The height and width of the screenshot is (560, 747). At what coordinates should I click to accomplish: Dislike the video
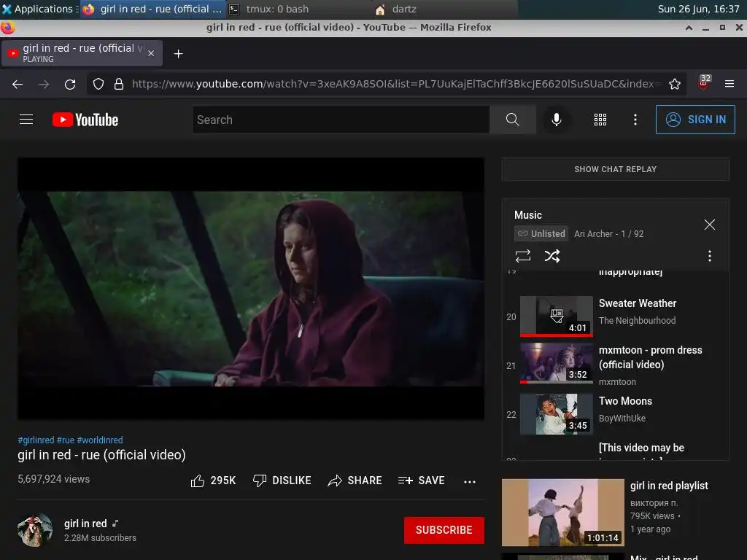(282, 481)
